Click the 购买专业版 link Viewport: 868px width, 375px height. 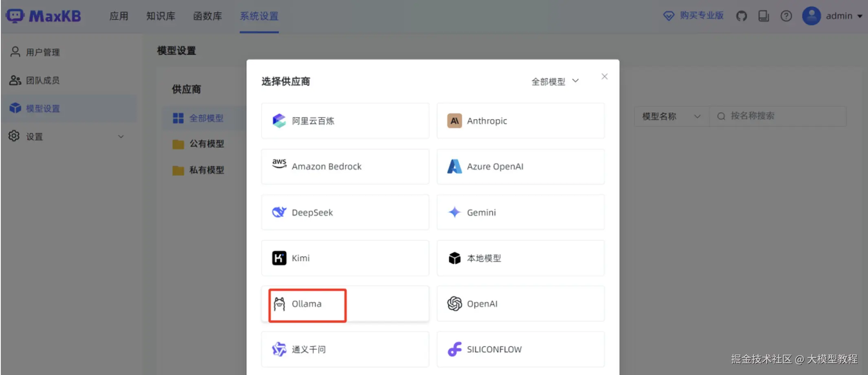click(701, 15)
